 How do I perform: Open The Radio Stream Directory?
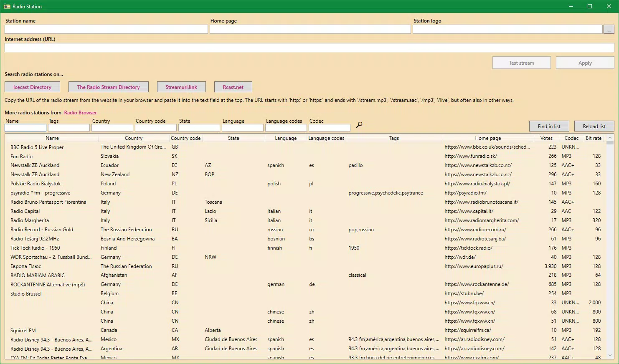tap(108, 87)
